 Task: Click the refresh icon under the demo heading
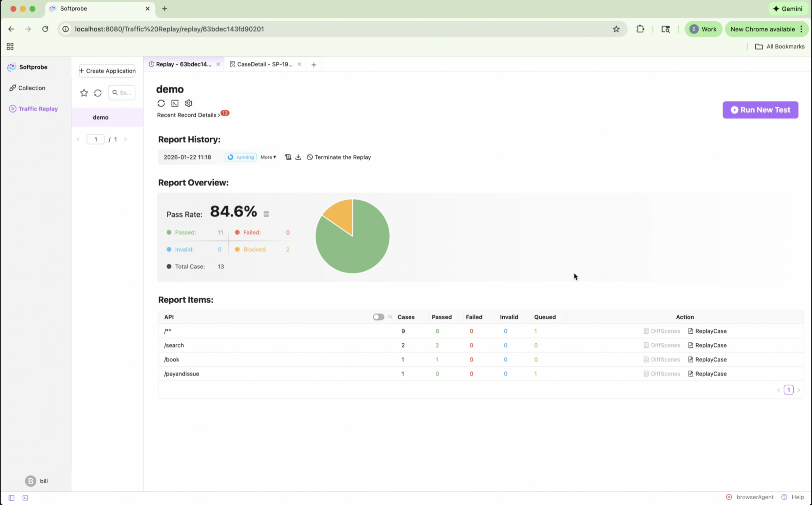pos(161,103)
